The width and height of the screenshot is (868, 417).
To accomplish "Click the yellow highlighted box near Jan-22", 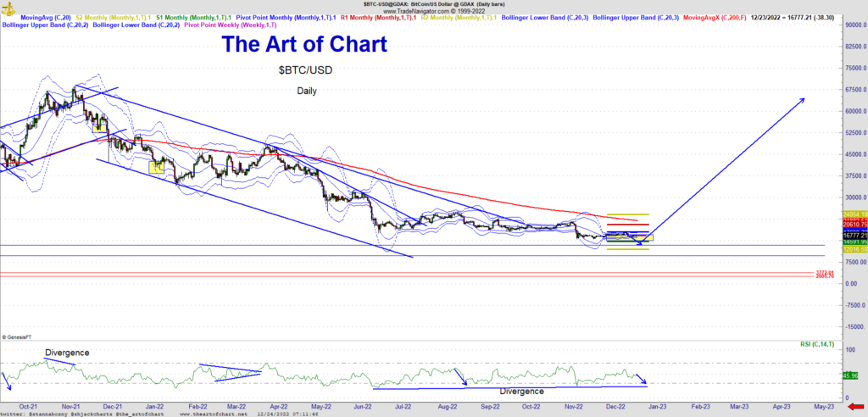I will click(x=156, y=167).
